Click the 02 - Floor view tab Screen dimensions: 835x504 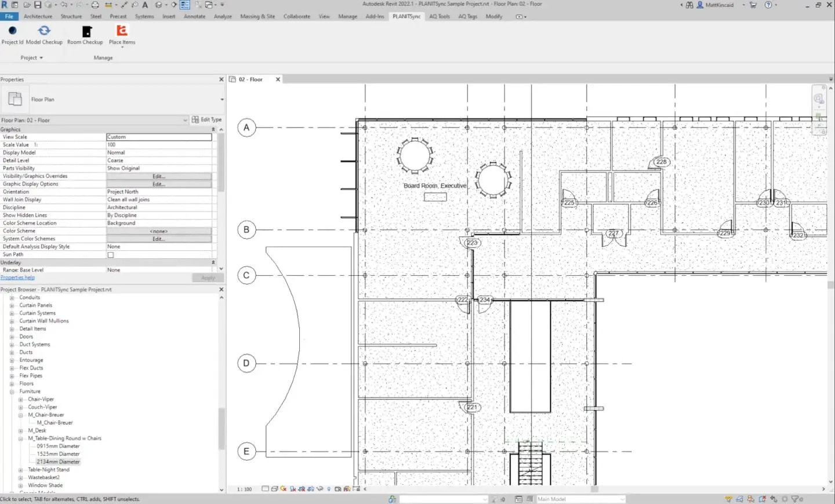(251, 79)
